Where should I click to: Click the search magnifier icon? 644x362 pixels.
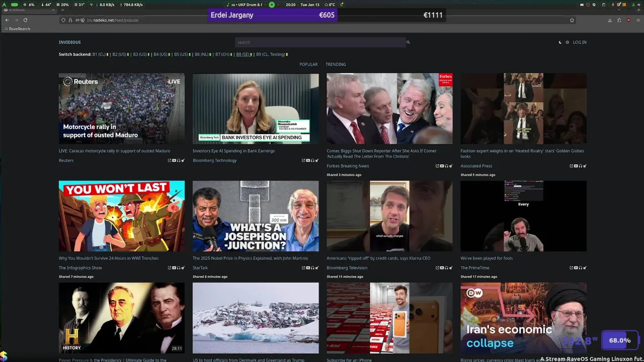tap(408, 42)
